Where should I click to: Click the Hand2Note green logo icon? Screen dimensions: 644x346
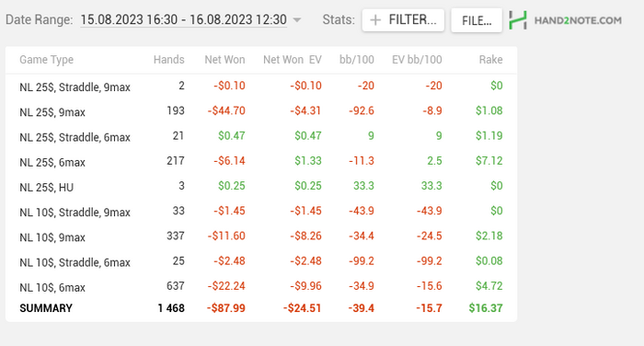pos(518,19)
